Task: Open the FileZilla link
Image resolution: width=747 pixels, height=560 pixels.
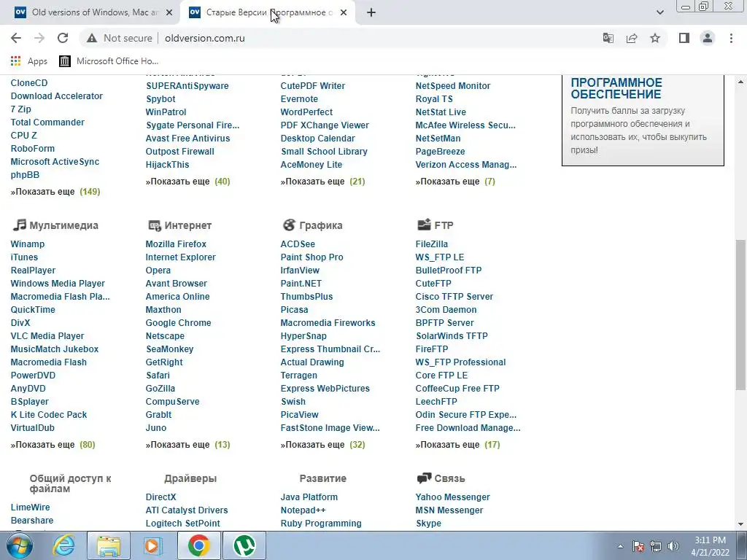Action: 432,244
